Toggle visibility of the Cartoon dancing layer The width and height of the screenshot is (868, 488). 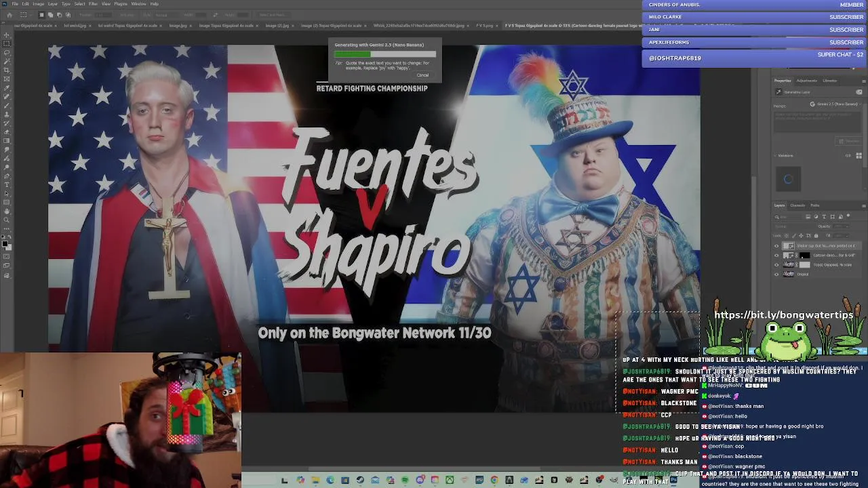776,256
